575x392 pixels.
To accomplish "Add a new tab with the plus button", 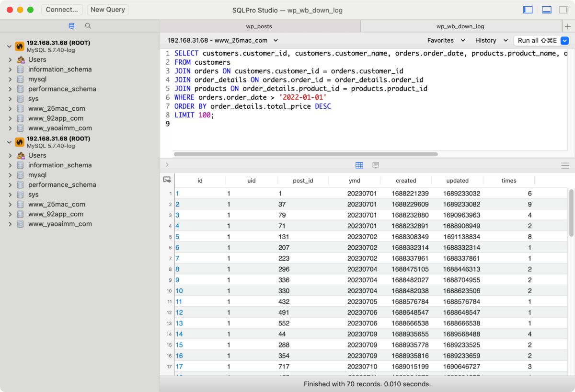I will 568,26.
